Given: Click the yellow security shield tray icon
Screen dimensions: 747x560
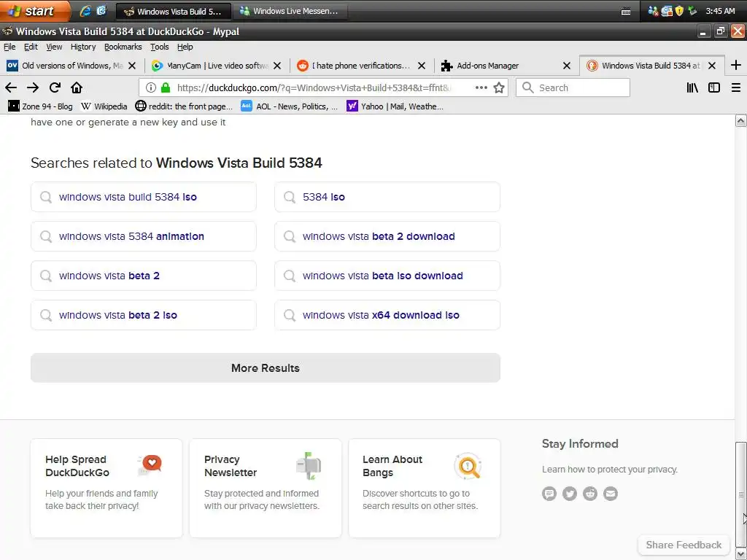Looking at the screenshot, I should coord(679,11).
